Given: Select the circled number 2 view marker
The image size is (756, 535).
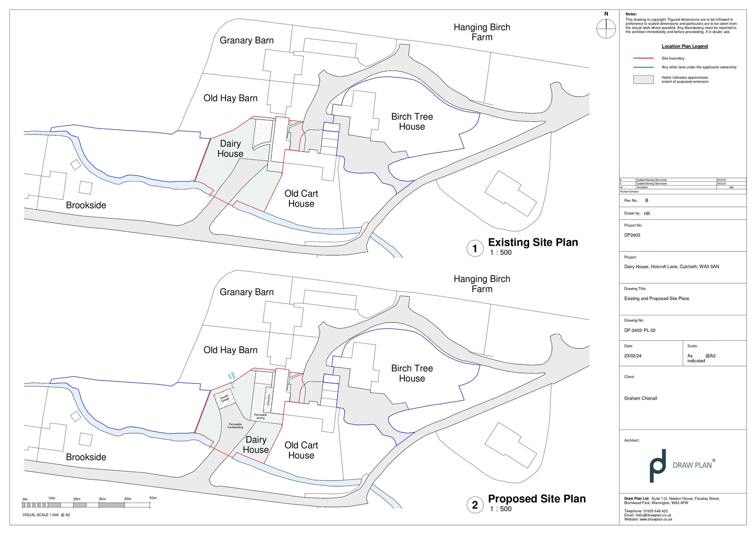Looking at the screenshot, I should click(475, 505).
